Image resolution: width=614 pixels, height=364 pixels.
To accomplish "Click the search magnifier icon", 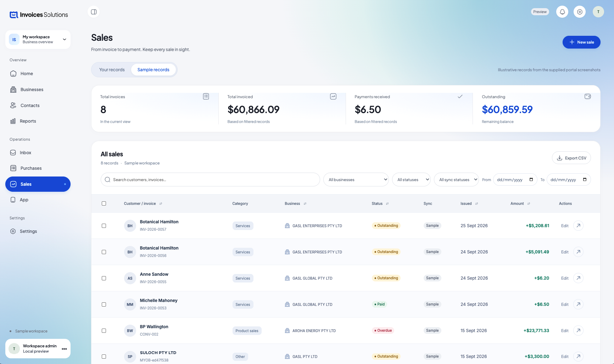I will coord(107,180).
